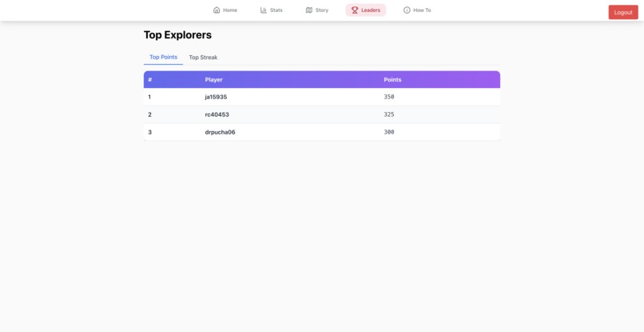Click the Stats bar chart icon

[x=264, y=10]
